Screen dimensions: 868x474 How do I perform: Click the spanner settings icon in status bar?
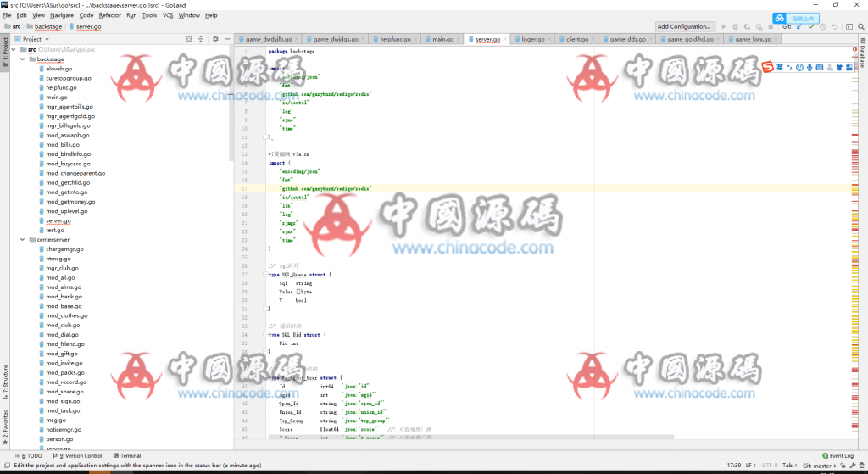pos(853,466)
